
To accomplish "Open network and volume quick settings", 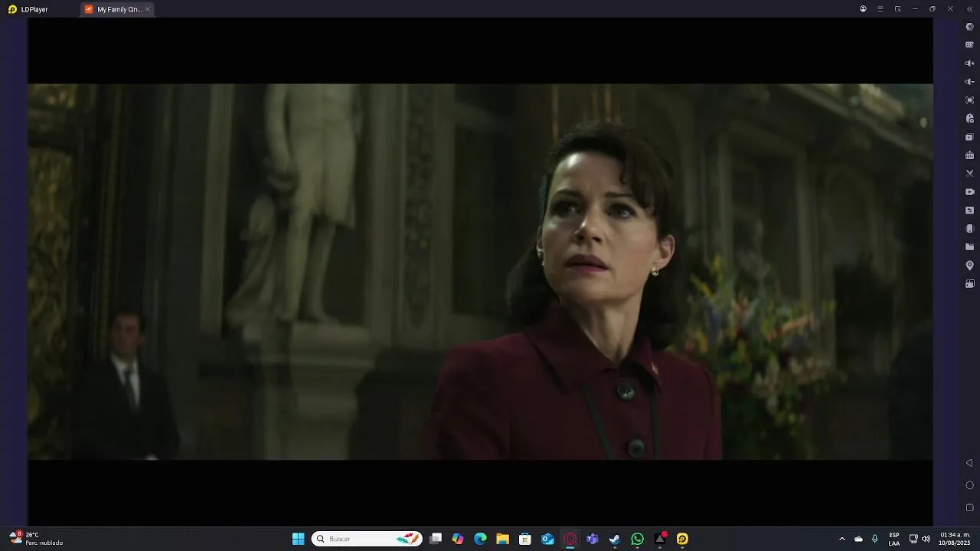I will click(920, 539).
